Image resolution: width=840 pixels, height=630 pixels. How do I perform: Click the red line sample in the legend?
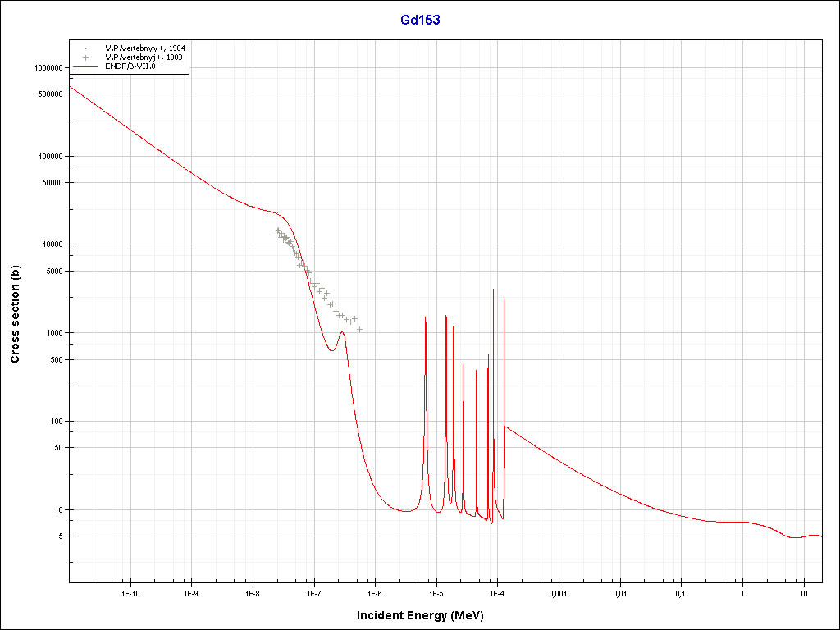[85, 66]
